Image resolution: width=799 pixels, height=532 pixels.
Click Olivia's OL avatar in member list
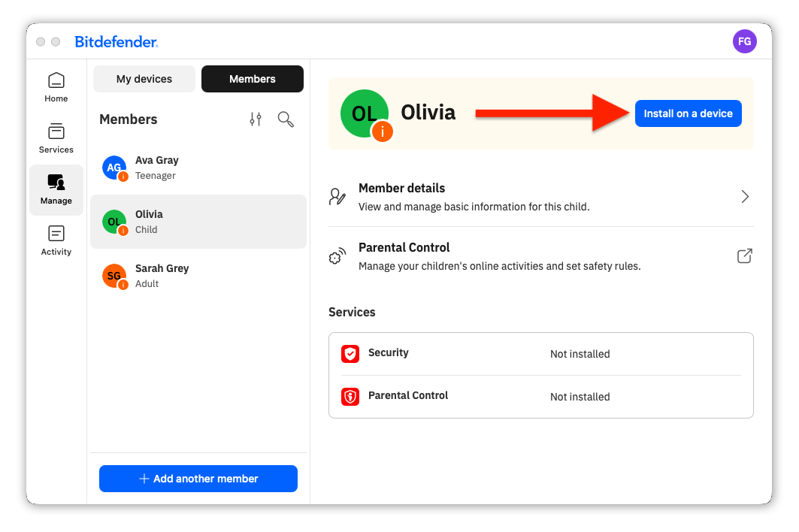pos(114,222)
